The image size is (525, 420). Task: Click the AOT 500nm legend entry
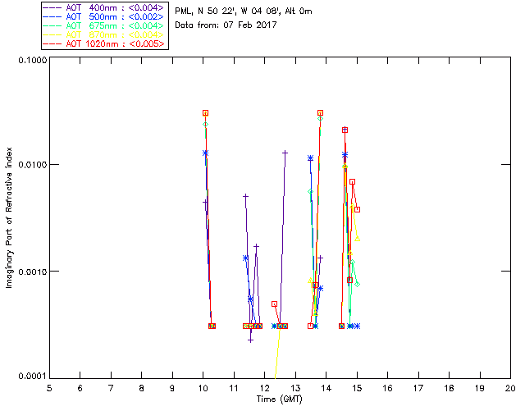[x=104, y=16]
